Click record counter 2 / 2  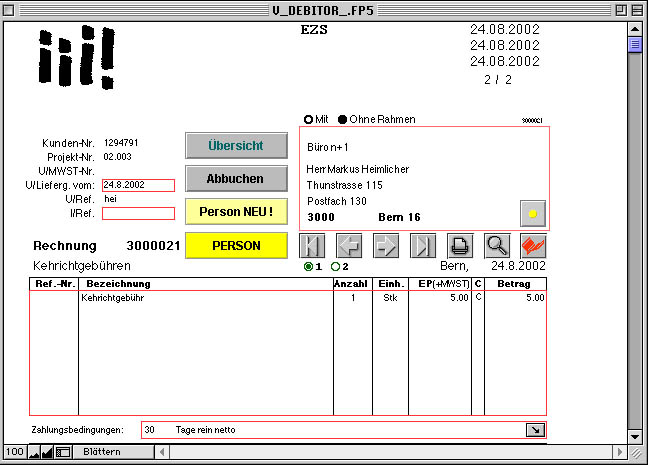(498, 79)
